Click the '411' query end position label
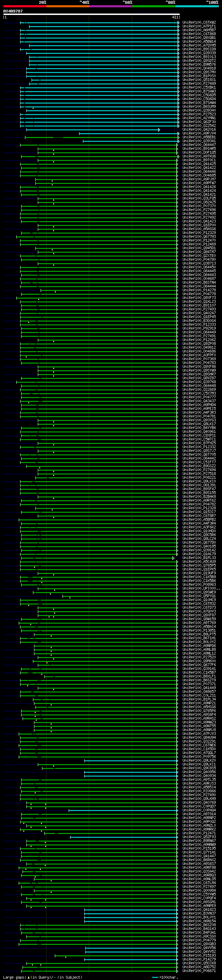 coord(175,17)
